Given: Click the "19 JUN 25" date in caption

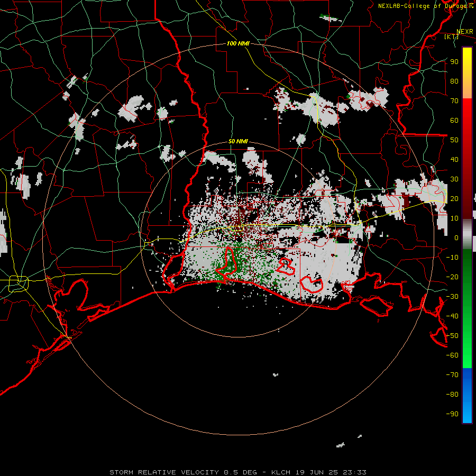Looking at the screenshot, I should [316, 472].
